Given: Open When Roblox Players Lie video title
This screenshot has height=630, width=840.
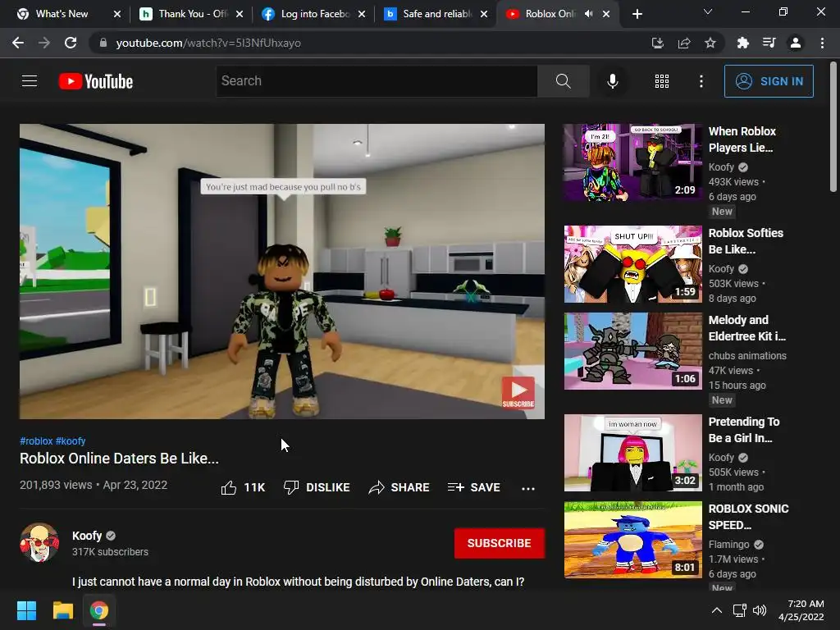Looking at the screenshot, I should coord(742,139).
